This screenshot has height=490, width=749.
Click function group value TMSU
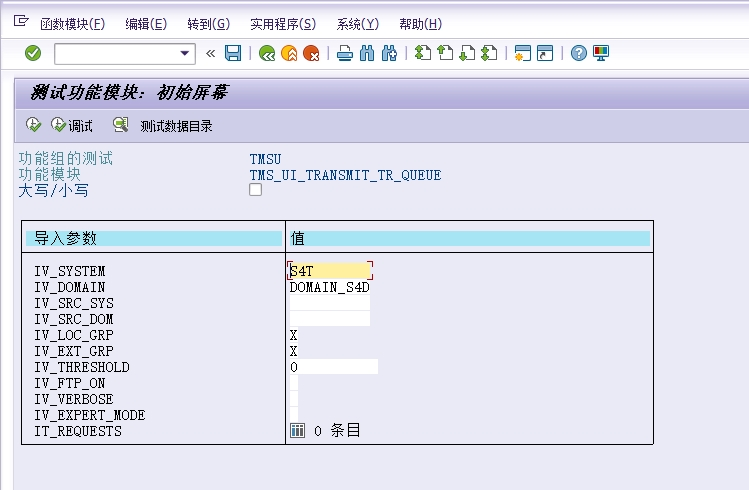(266, 159)
